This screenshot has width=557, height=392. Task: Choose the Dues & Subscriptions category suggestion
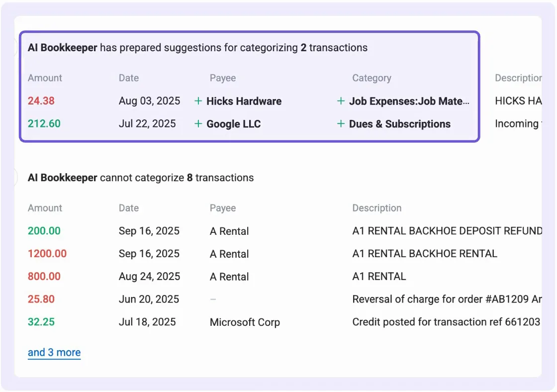(x=400, y=124)
